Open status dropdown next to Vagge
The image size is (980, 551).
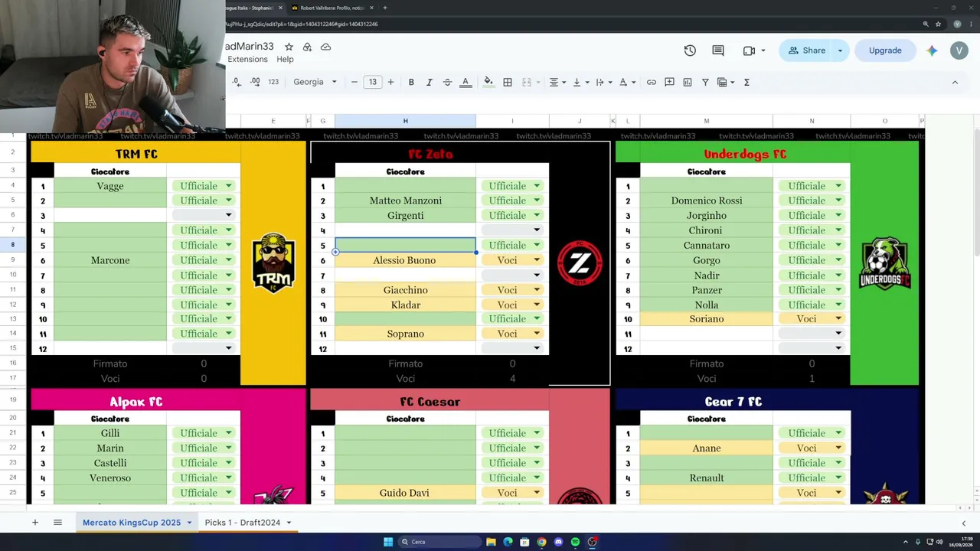tap(228, 186)
